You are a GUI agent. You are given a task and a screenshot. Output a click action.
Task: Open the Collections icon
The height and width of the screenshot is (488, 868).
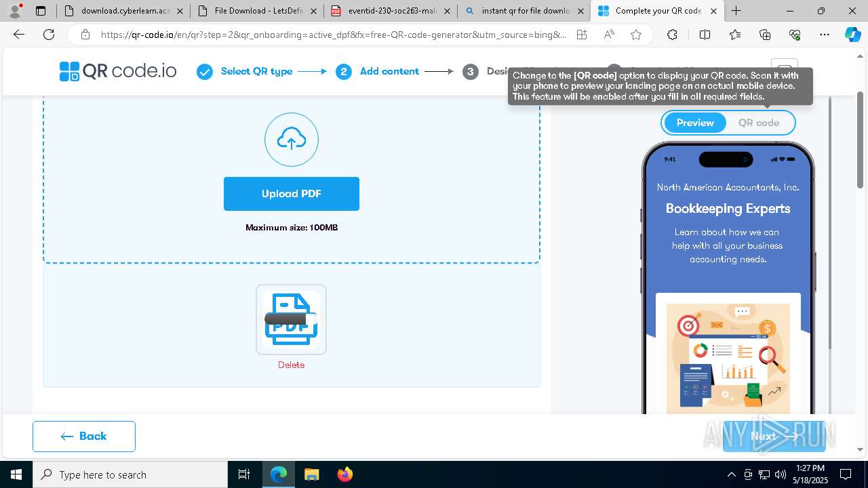765,35
